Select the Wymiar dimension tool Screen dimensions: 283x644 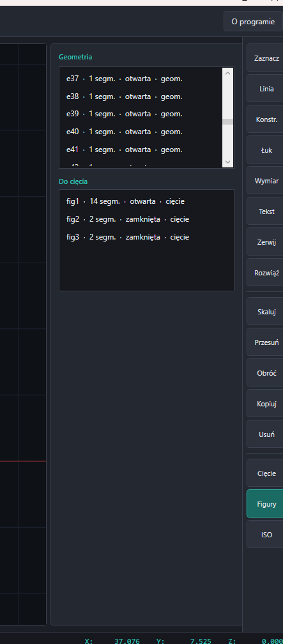tap(265, 181)
